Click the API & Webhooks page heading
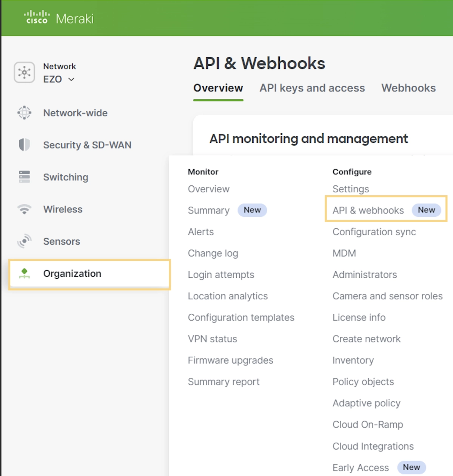 tap(259, 63)
